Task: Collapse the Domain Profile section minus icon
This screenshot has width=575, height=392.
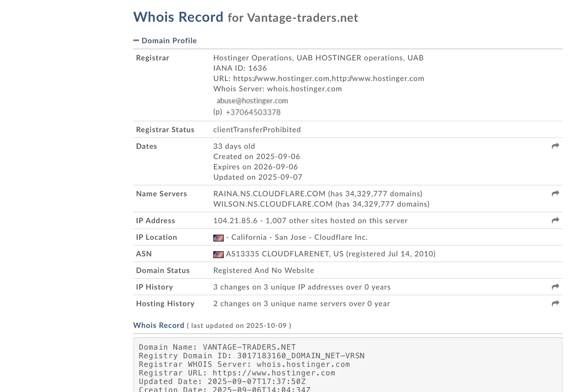Action: click(136, 40)
